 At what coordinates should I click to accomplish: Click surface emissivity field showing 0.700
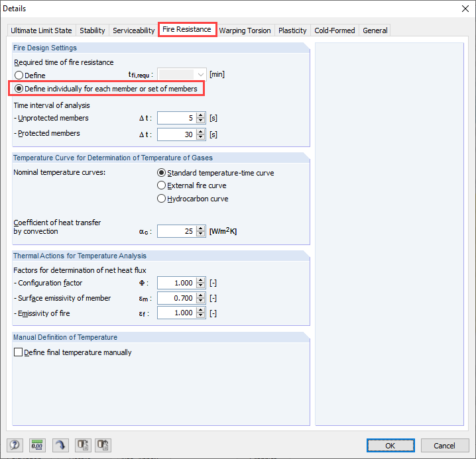click(x=177, y=298)
